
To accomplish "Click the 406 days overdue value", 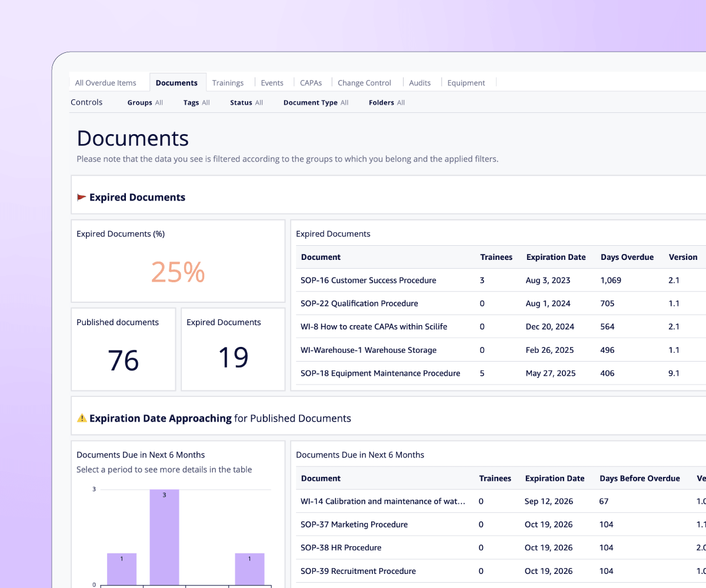I will click(607, 373).
